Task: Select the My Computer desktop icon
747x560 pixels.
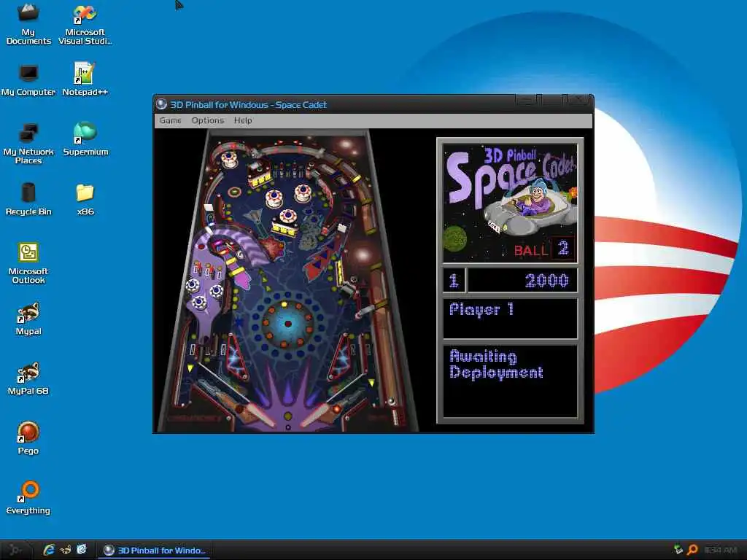Action: pyautogui.click(x=28, y=80)
